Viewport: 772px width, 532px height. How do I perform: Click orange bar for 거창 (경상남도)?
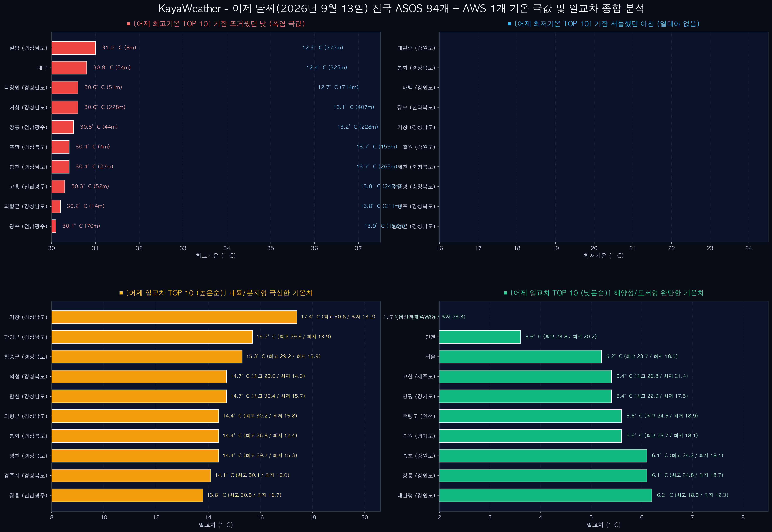pyautogui.click(x=174, y=317)
